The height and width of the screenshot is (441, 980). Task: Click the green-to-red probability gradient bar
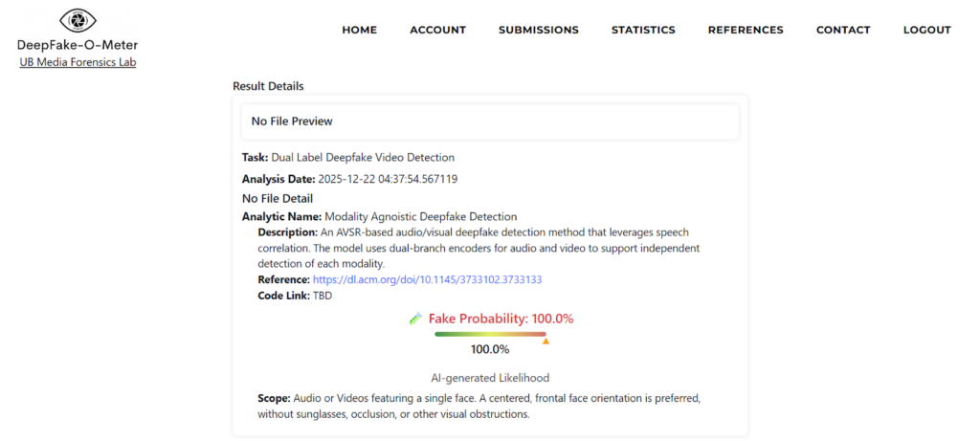(x=489, y=334)
